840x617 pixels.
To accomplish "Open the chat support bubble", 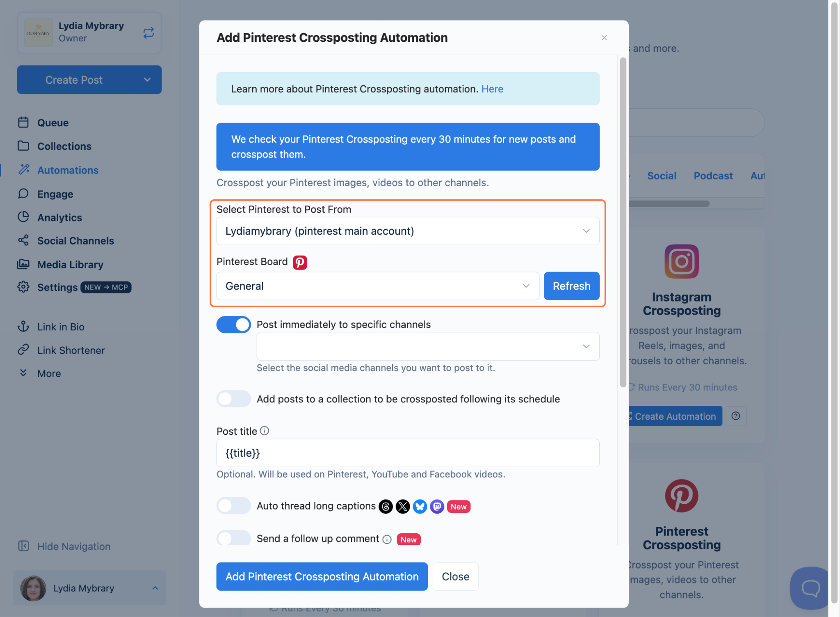I will tap(810, 588).
